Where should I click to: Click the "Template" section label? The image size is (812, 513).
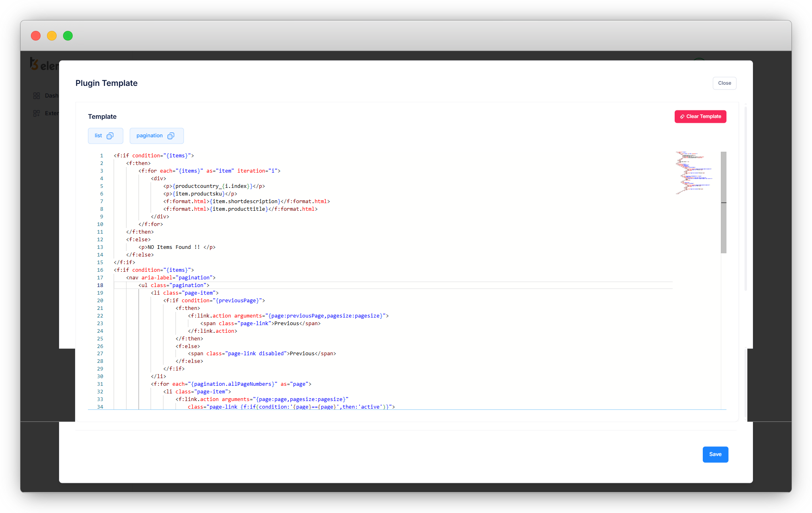pos(102,116)
